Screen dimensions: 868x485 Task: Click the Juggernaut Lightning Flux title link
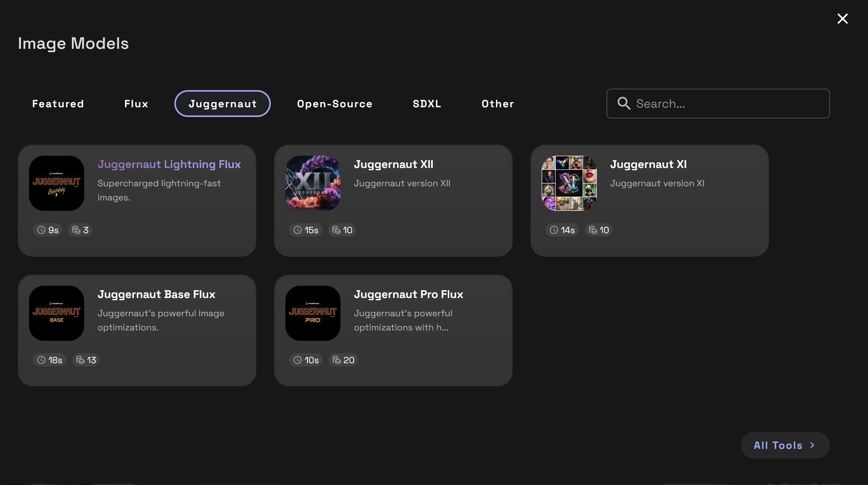tap(169, 164)
